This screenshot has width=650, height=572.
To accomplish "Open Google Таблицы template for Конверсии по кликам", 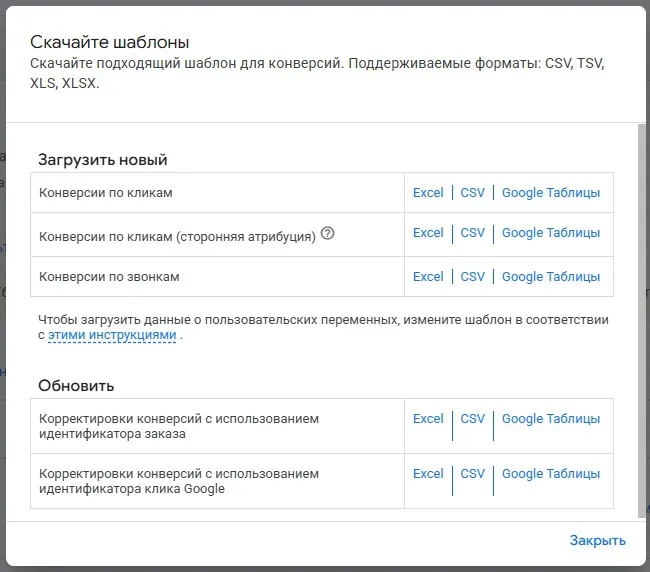I will pos(551,193).
